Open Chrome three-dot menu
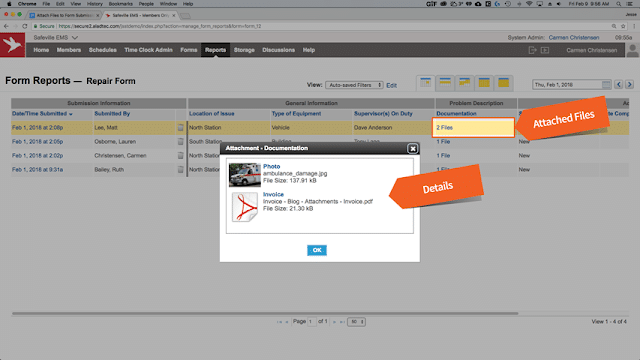This screenshot has height=360, width=640. click(x=634, y=26)
